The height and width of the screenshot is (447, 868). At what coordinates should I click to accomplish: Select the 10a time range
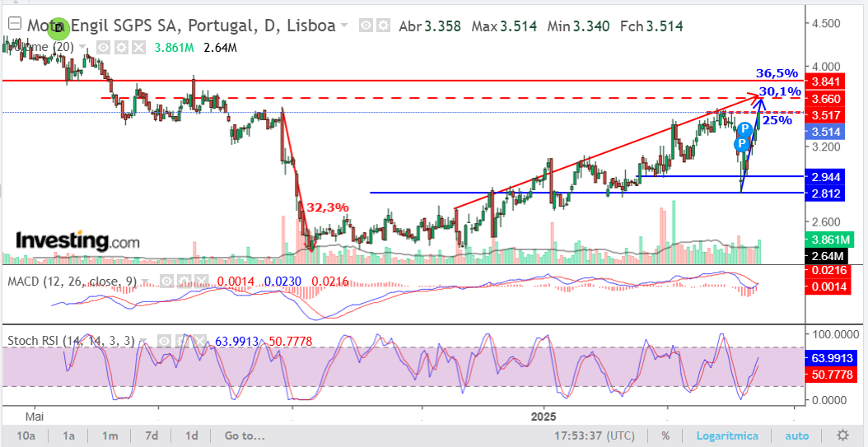tap(26, 435)
